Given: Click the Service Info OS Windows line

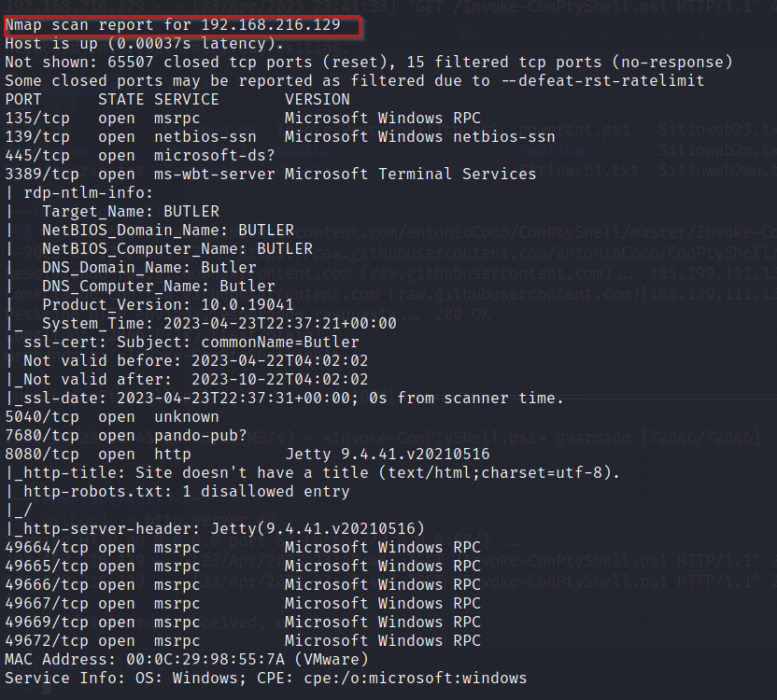Looking at the screenshot, I should (265, 678).
